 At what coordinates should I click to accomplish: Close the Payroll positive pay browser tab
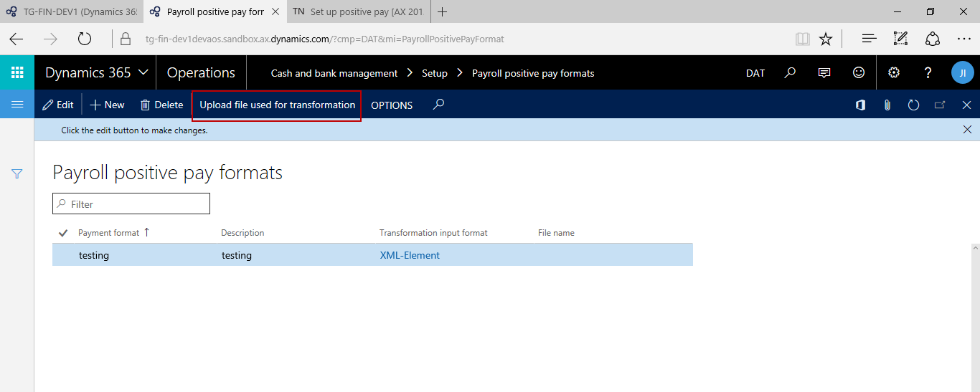(275, 12)
